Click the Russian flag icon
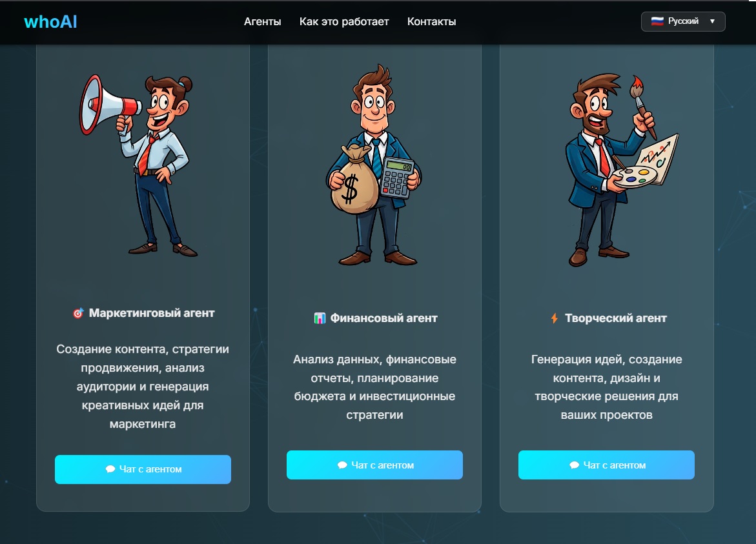The height and width of the screenshot is (544, 756). tap(657, 21)
